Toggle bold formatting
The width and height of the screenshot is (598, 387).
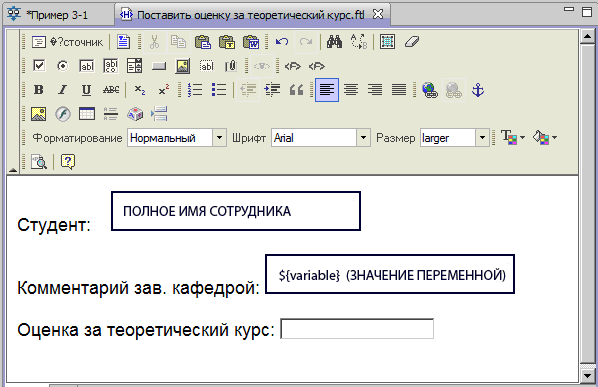tap(39, 90)
